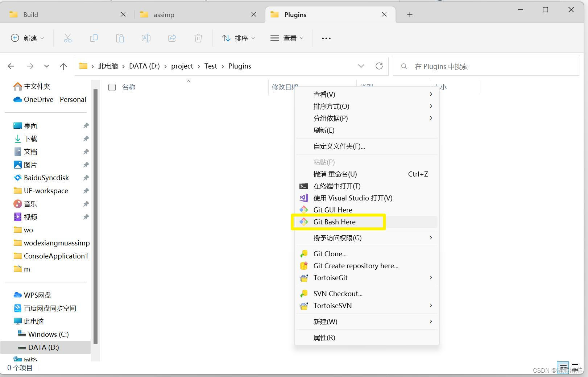
Task: Click the TortoiseSVN icon
Action: (x=304, y=306)
